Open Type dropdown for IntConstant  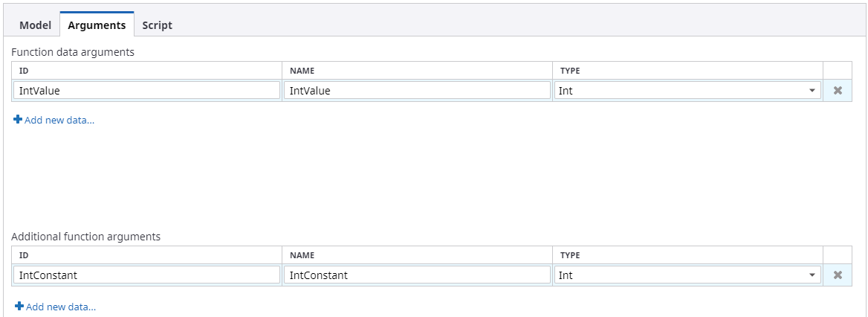click(x=811, y=275)
